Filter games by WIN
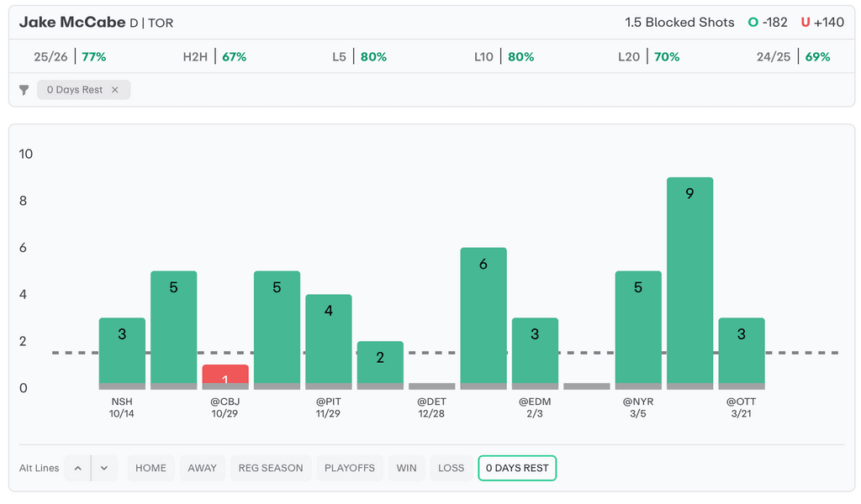The width and height of the screenshot is (861, 504). click(406, 468)
